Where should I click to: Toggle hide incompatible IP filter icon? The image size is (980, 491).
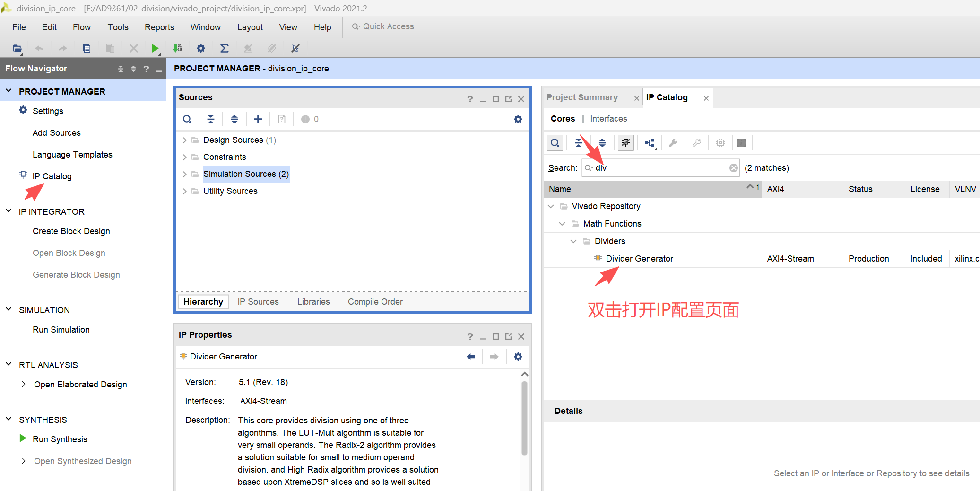click(626, 143)
